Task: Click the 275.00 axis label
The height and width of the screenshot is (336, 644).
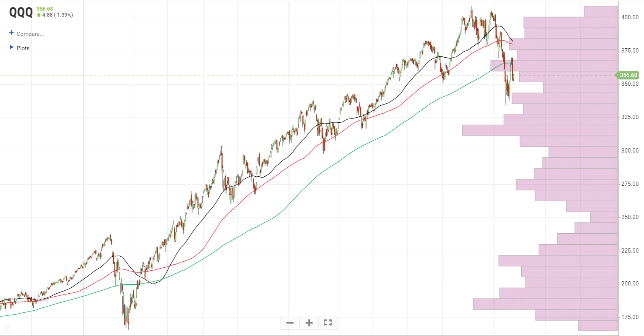Action: (x=630, y=184)
